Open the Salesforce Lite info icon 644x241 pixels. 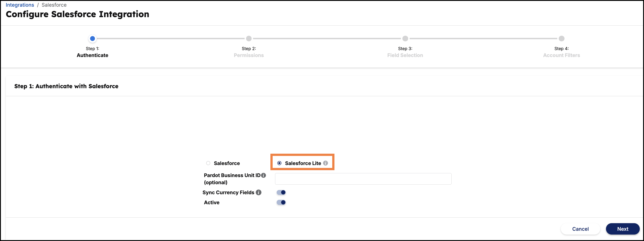325,163
